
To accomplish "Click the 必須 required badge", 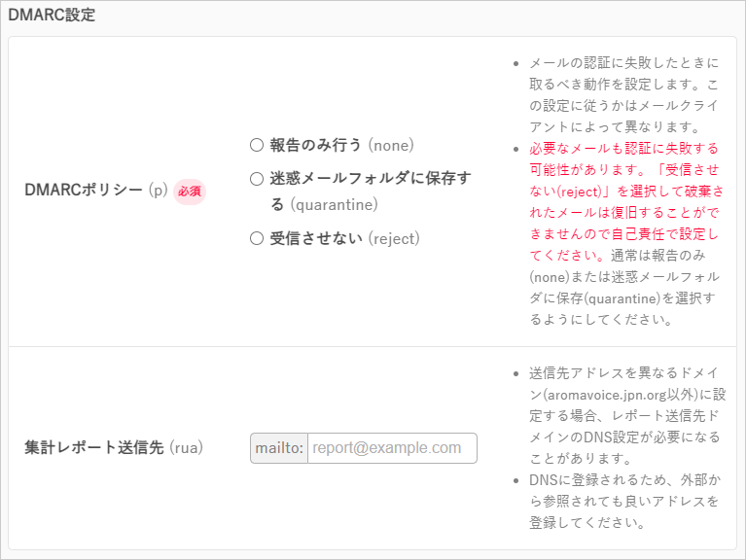I will click(x=190, y=192).
